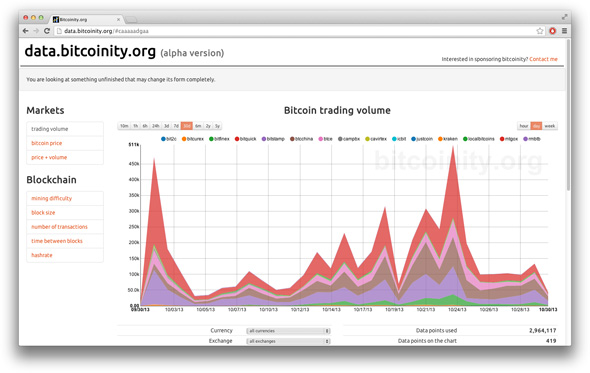Select the Bitcoinity.org browser tab
Screen dimensions: 590x373
86,19
